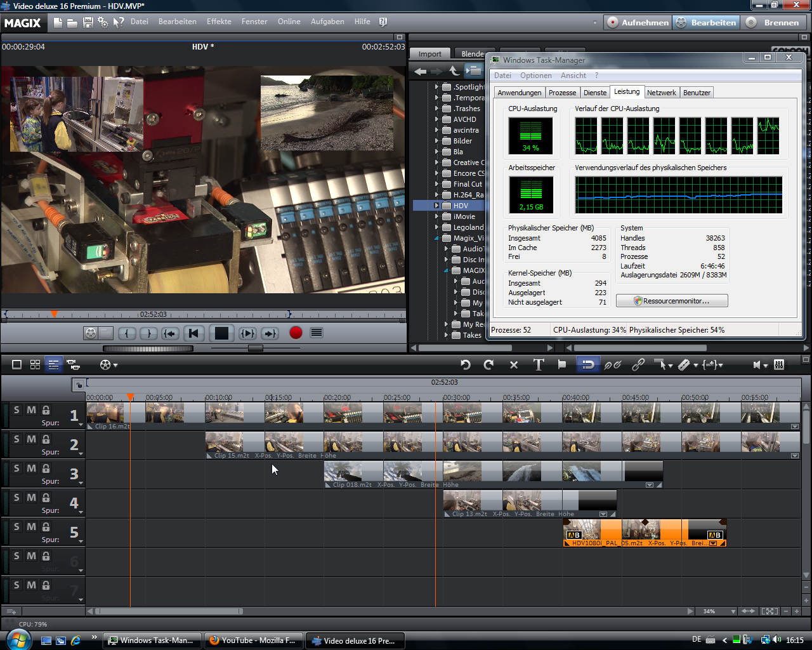Select the Import tab in media pool
This screenshot has height=650, width=812.
430,54
